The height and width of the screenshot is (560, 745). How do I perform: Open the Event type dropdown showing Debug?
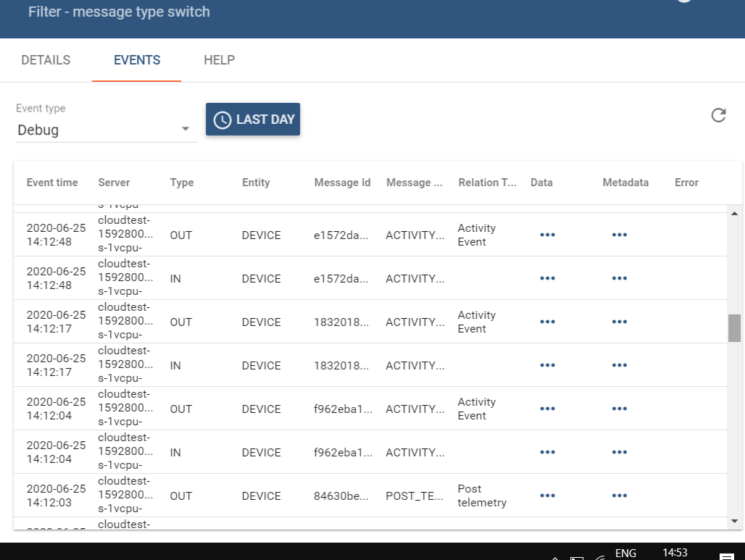[x=101, y=130]
